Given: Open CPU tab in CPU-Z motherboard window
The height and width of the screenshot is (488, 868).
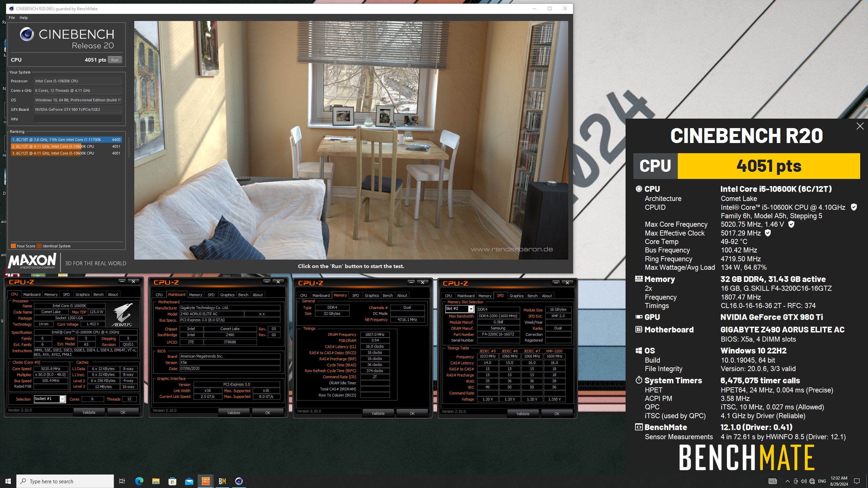Looking at the screenshot, I should tap(159, 295).
